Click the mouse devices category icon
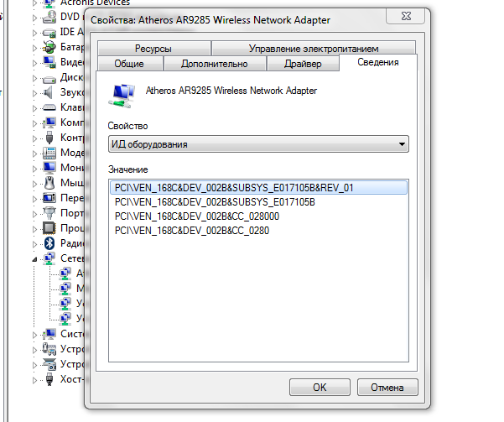504x422 pixels. tap(49, 183)
